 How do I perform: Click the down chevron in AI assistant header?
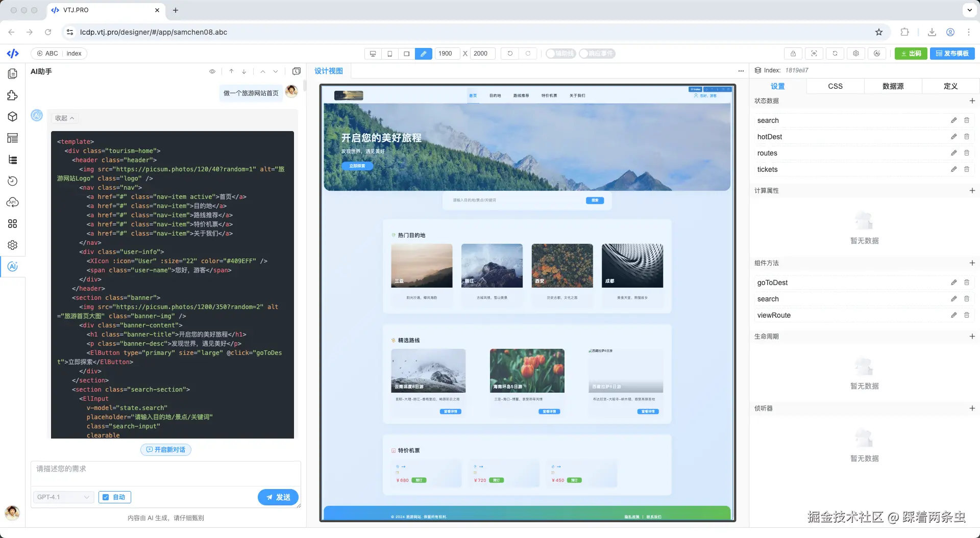pos(276,71)
